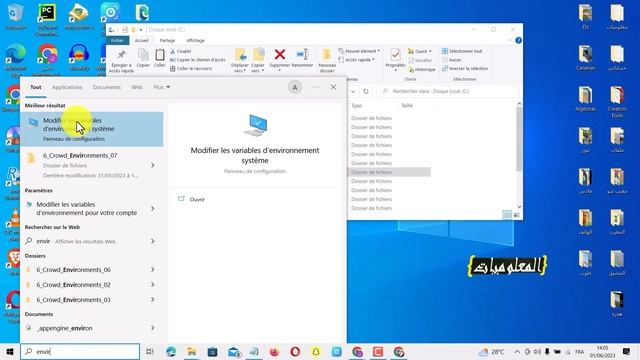Open 'Nouvel élément' dropdown in ribbon
Screen dimensions: 640x360
[x=359, y=51]
